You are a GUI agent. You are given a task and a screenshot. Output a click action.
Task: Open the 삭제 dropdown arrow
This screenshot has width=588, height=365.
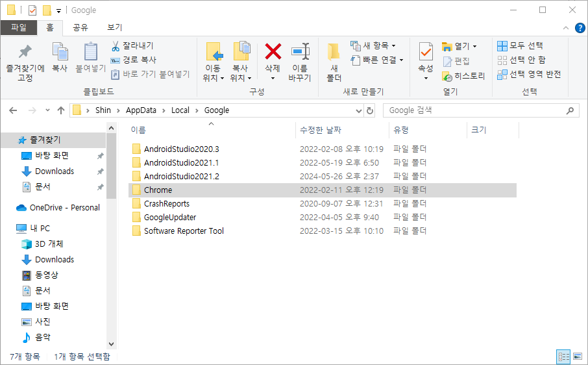(273, 78)
